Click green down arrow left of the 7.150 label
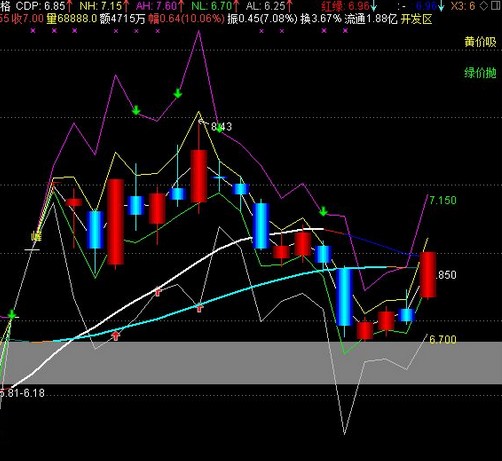Screen dimensions: 502x461 coord(323,211)
